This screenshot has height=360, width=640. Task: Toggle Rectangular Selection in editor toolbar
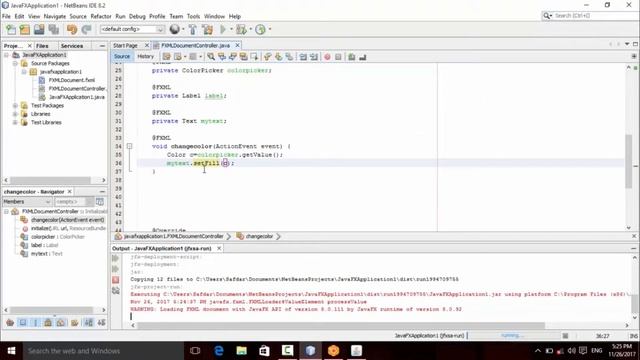254,57
